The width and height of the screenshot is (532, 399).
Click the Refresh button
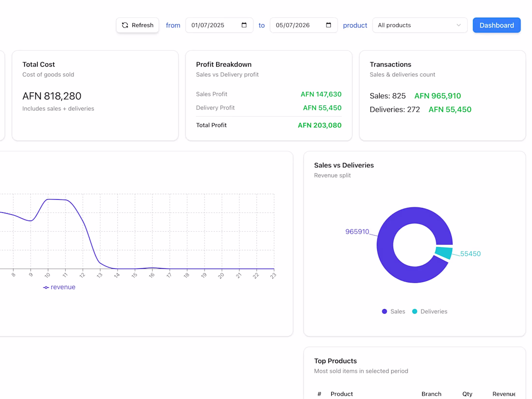(x=137, y=25)
